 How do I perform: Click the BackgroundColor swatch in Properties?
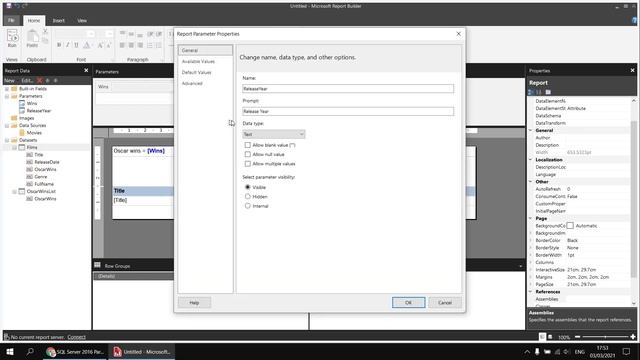click(x=570, y=226)
